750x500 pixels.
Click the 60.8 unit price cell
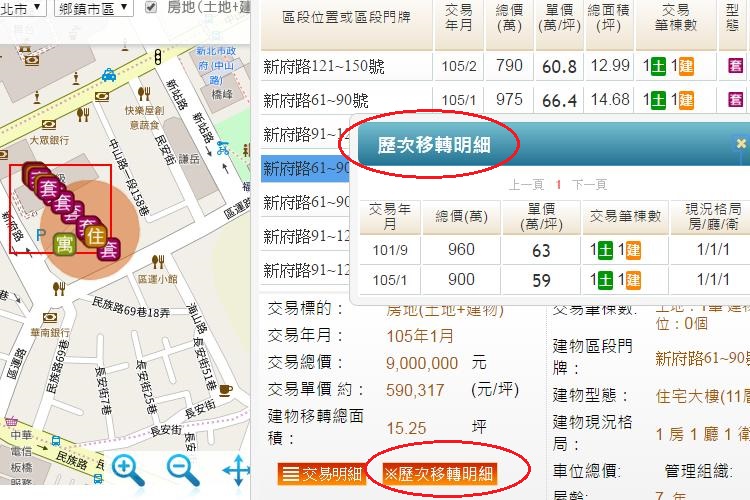[x=559, y=67]
